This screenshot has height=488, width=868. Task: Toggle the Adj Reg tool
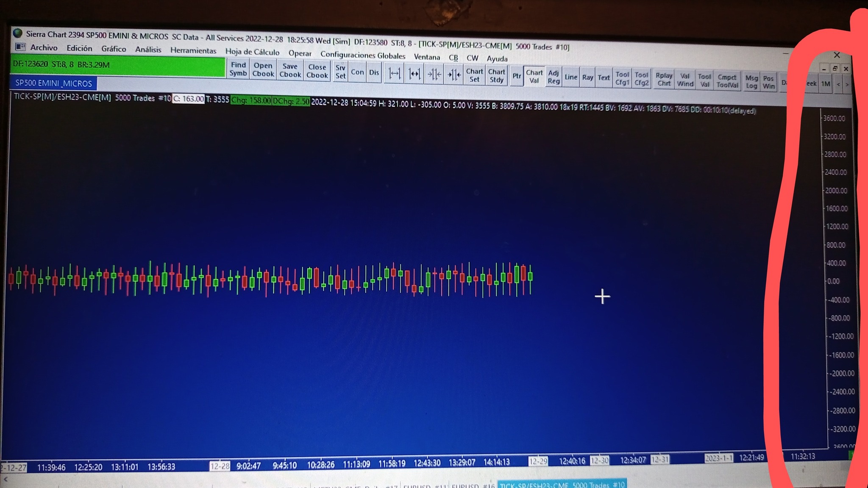(x=554, y=77)
